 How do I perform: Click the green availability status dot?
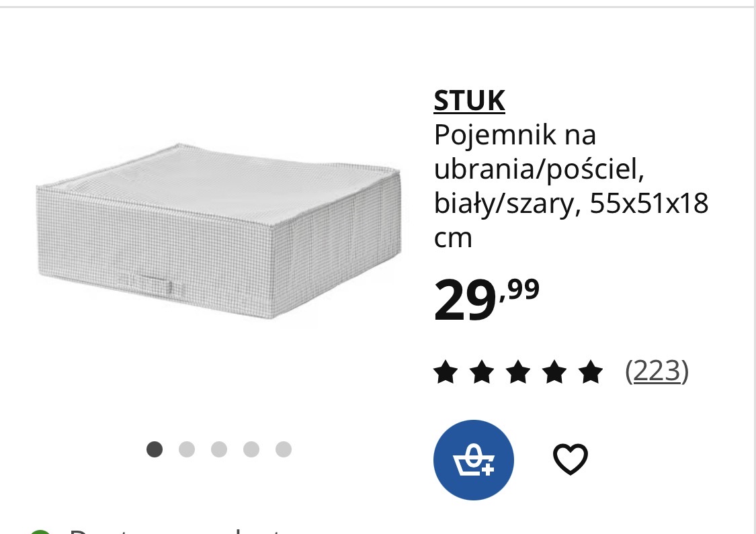click(x=40, y=531)
